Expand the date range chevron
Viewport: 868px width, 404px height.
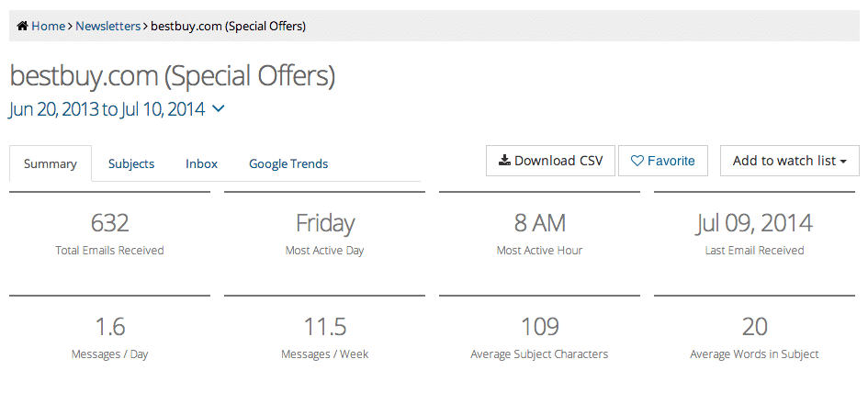[x=219, y=109]
